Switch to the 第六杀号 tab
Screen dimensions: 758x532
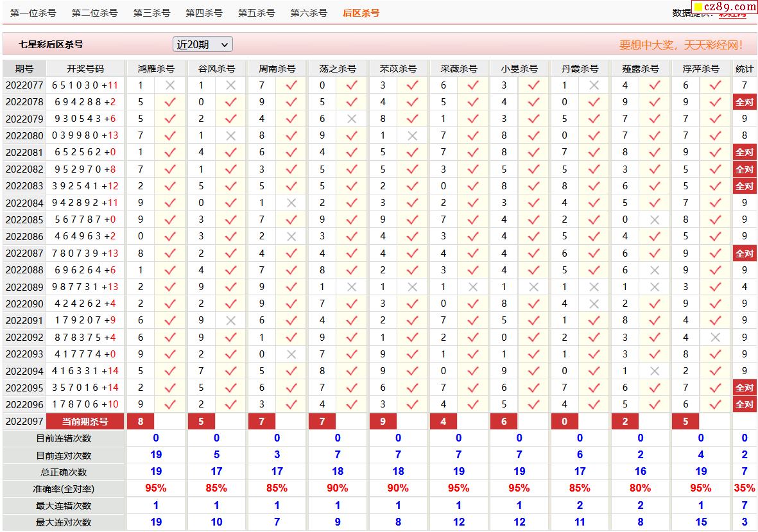pos(309,13)
